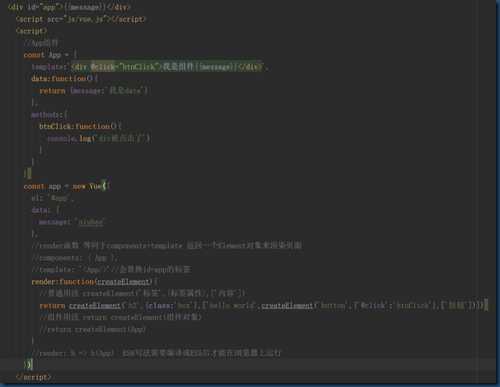
Task: Click the "data: {" line inside new Vue
Action: point(46,210)
